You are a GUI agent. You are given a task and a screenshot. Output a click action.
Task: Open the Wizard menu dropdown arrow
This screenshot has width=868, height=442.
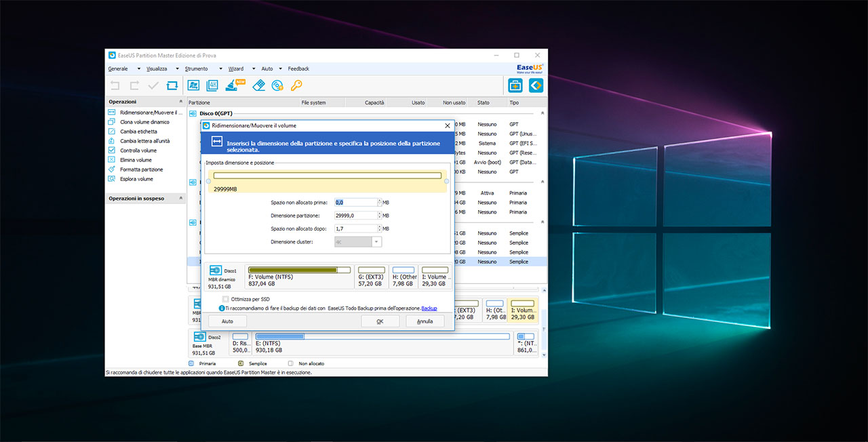point(254,69)
